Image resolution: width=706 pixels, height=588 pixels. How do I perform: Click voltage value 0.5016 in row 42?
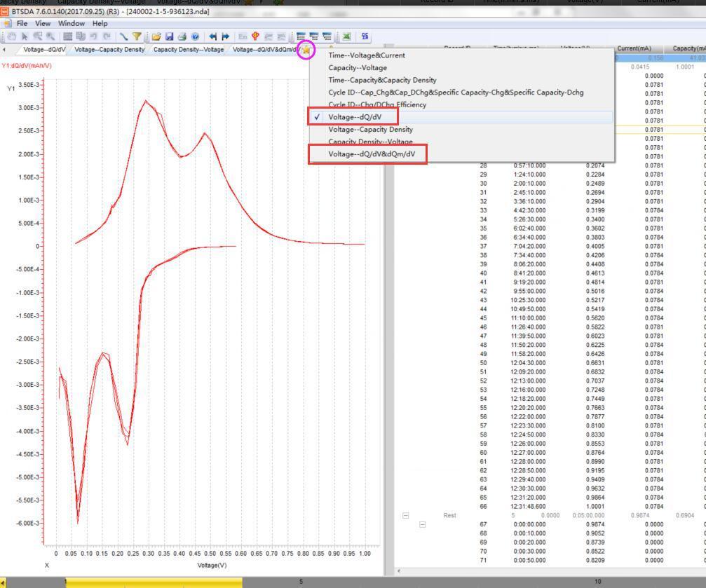coord(595,291)
